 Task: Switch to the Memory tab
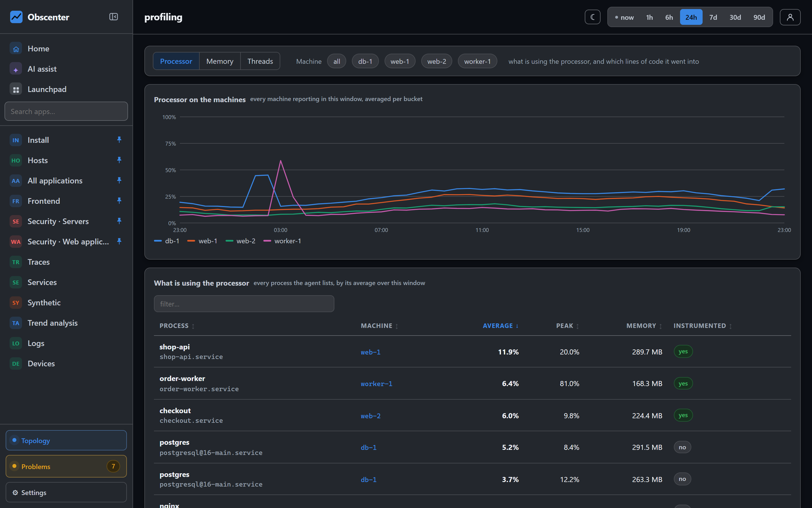click(x=220, y=61)
